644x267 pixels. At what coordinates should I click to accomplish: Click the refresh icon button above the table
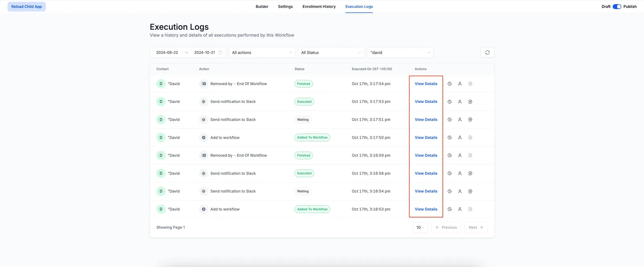click(487, 53)
